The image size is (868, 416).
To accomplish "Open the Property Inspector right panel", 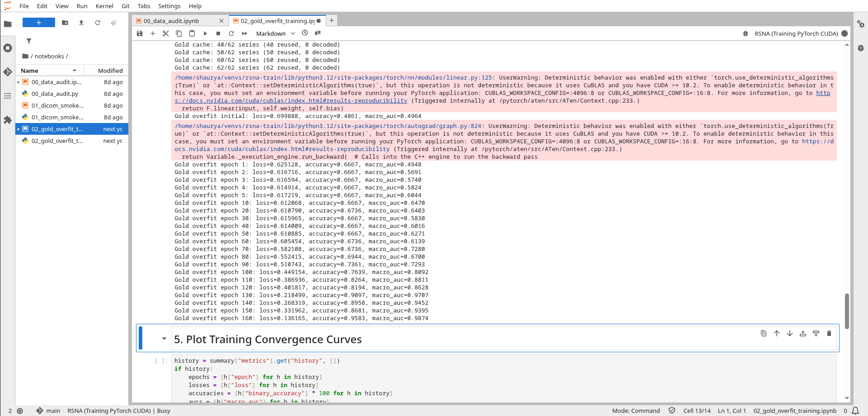I will pyautogui.click(x=861, y=24).
